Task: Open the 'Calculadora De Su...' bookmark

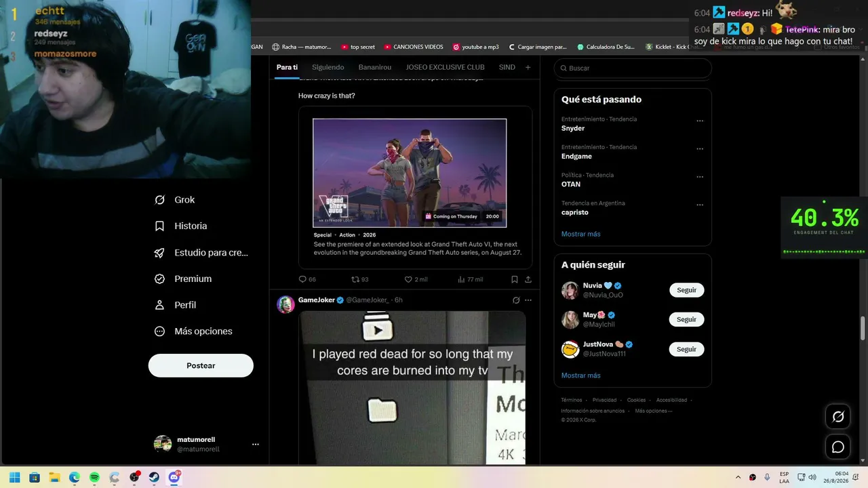Action: tap(606, 47)
